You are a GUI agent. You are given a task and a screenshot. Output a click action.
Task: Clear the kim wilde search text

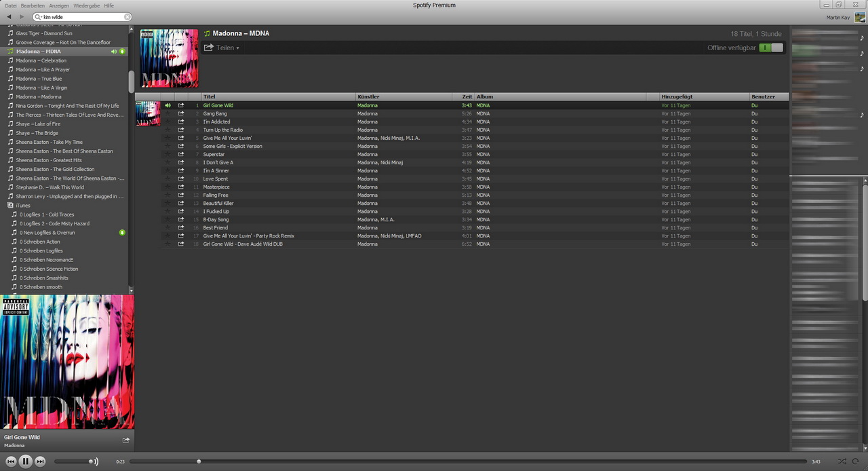127,17
